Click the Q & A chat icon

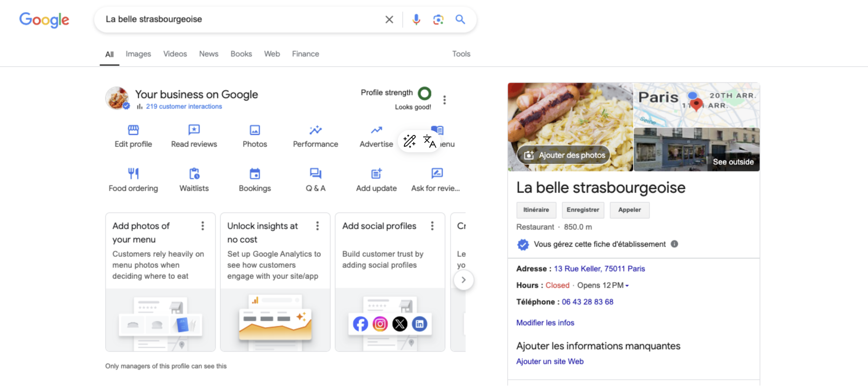click(x=316, y=173)
